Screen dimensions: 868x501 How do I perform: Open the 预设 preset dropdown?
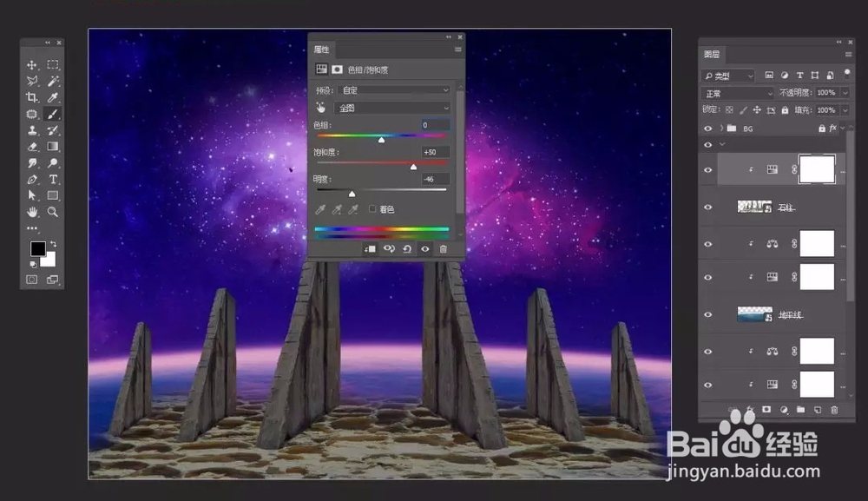point(394,90)
